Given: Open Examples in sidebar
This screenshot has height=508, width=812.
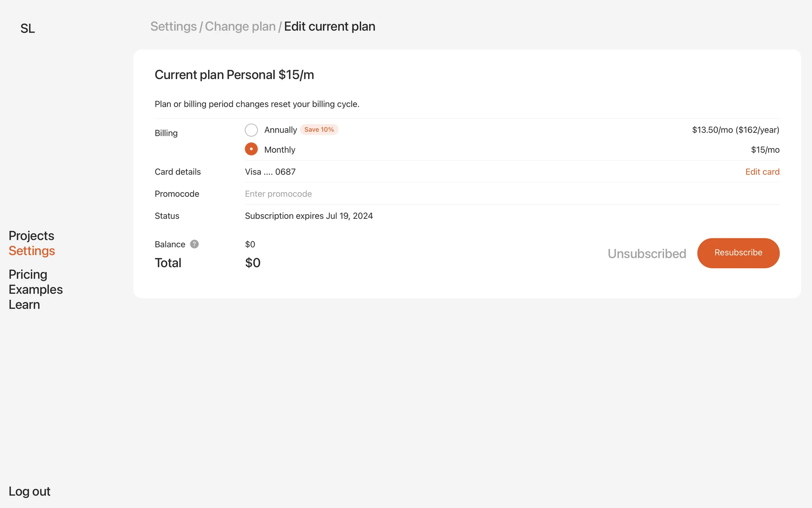Looking at the screenshot, I should 36,290.
